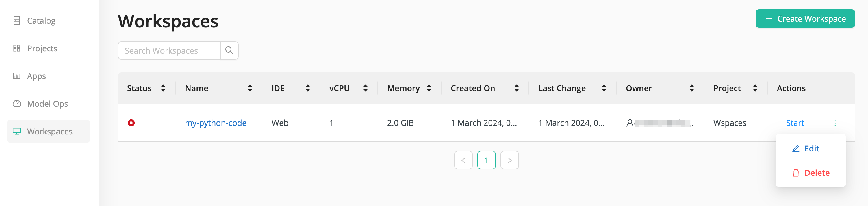Sort table by Status column
The height and width of the screenshot is (206, 868).
(163, 88)
